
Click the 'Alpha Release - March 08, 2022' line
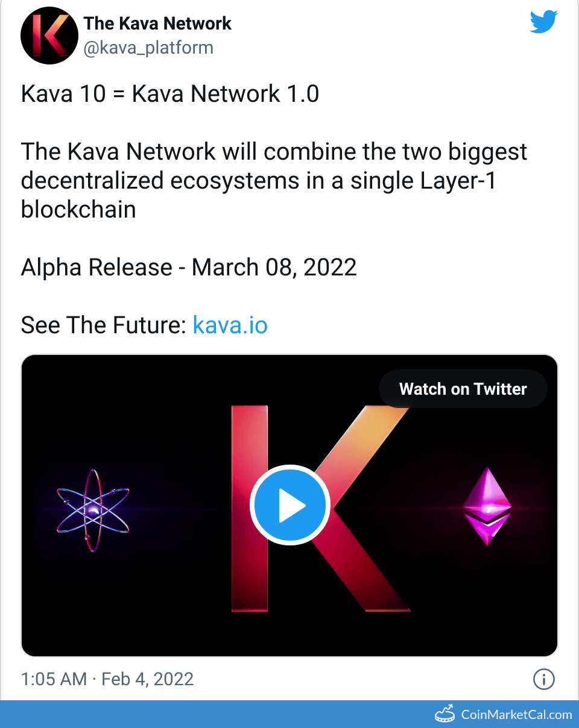click(x=189, y=267)
